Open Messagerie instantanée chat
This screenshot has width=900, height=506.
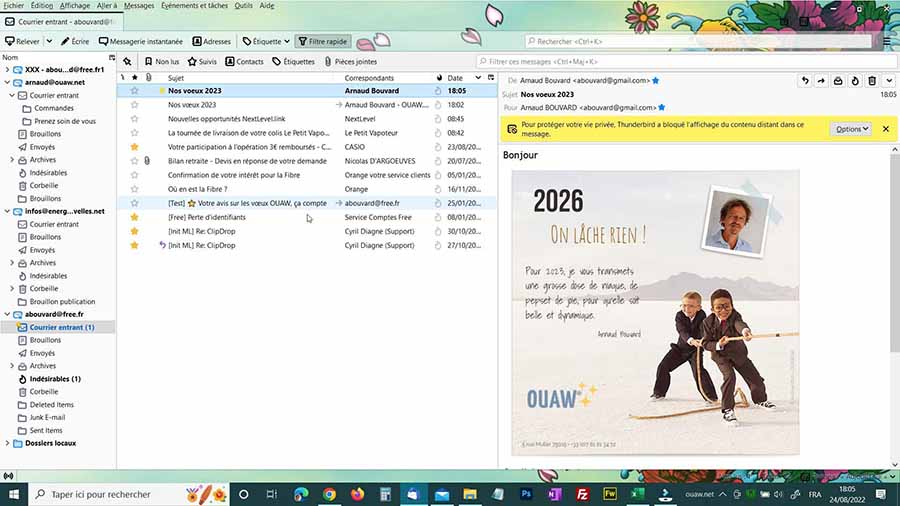(140, 42)
